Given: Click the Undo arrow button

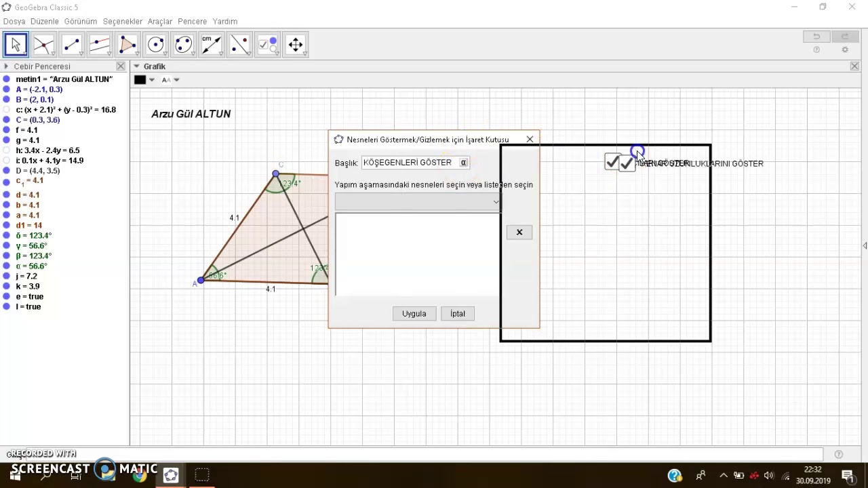Looking at the screenshot, I should [x=817, y=37].
